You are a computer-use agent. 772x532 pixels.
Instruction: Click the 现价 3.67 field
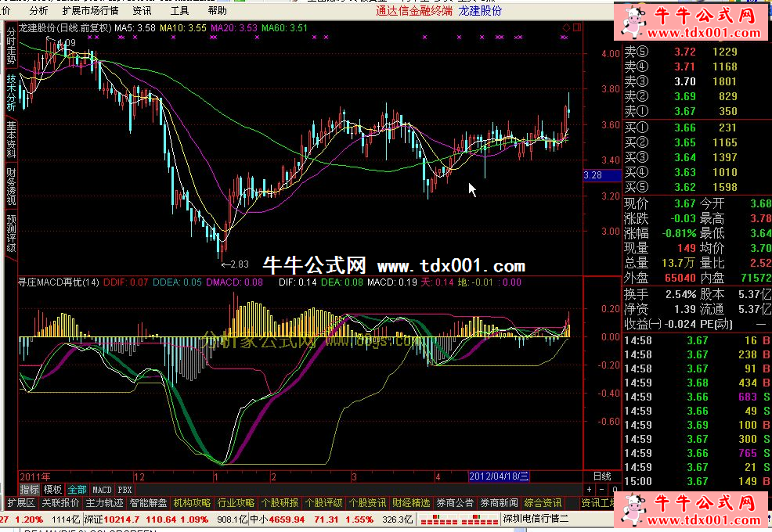[x=660, y=203]
